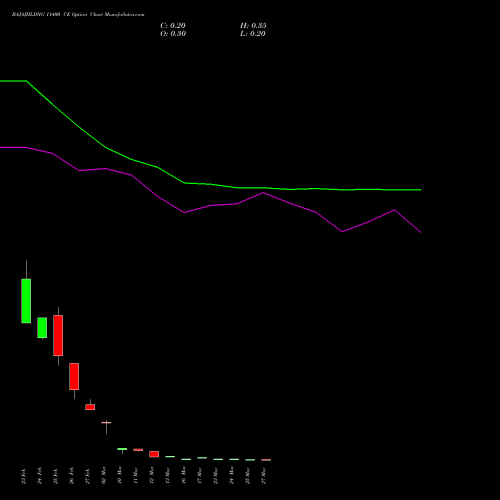Image resolution: width=500 pixels, height=500 pixels.
Task: Click the 26 Feb date axis label
Action: coord(72,475)
